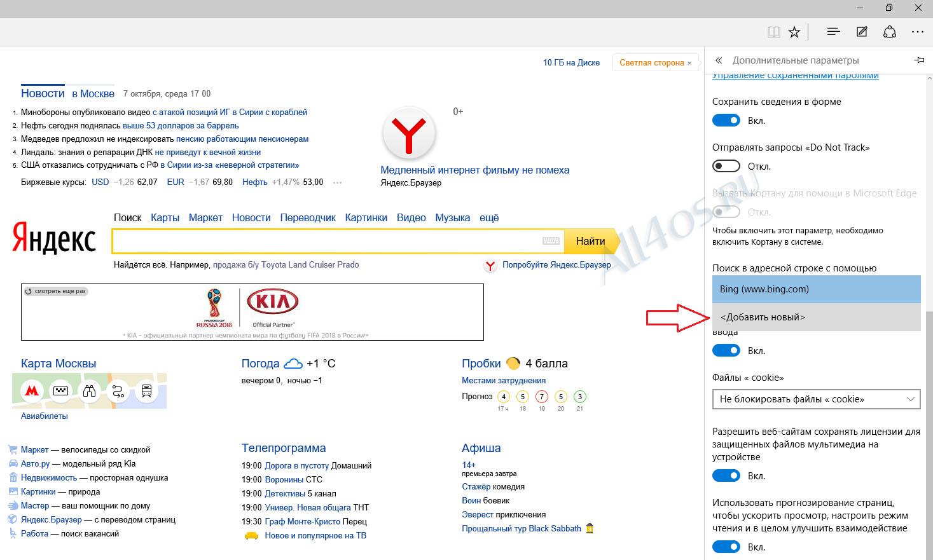Viewport: 933px width, 560px height.
Task: Open 'Прощальный тур Black Sabbath' link
Action: tap(522, 529)
